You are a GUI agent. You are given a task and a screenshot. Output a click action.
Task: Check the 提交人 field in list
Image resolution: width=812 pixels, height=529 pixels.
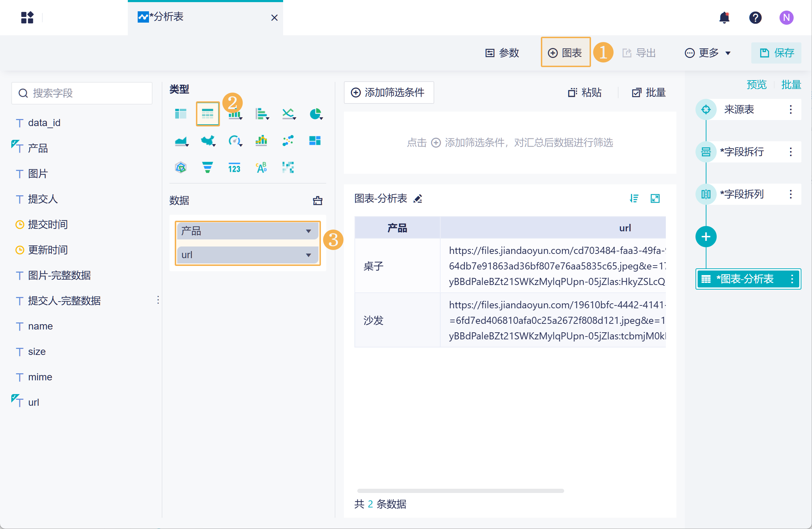42,199
